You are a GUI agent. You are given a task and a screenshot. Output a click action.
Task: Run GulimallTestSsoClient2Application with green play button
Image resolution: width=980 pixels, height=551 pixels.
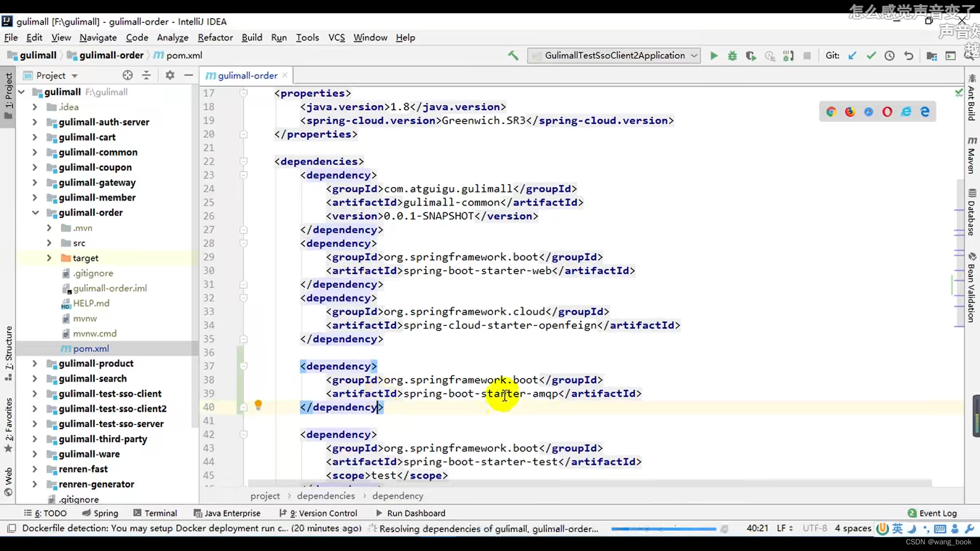coord(714,56)
